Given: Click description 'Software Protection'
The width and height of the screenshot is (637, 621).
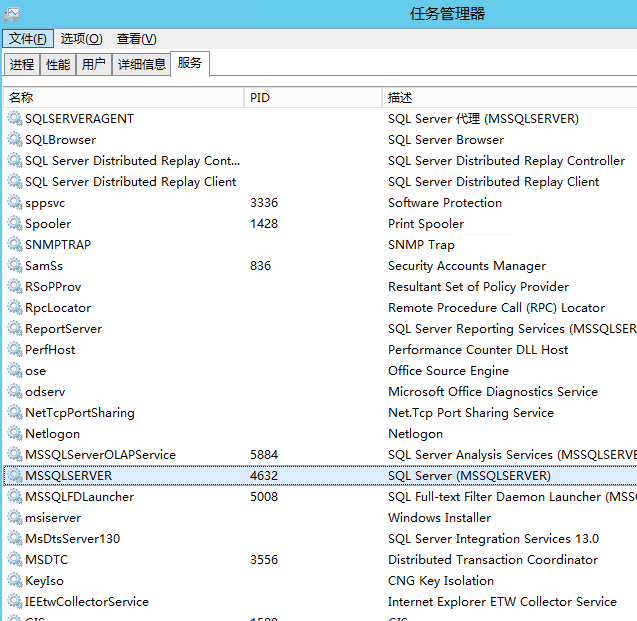Looking at the screenshot, I should (445, 202).
